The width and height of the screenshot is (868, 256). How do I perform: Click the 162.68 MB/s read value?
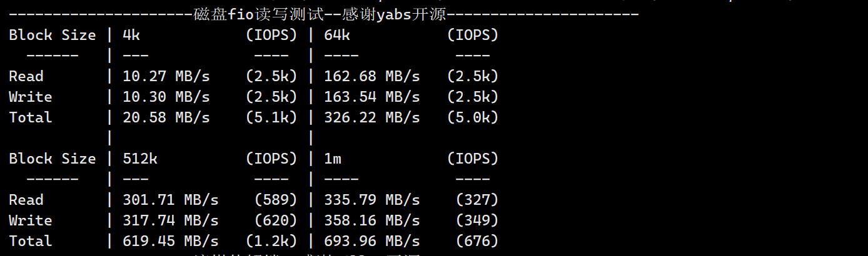(x=371, y=76)
